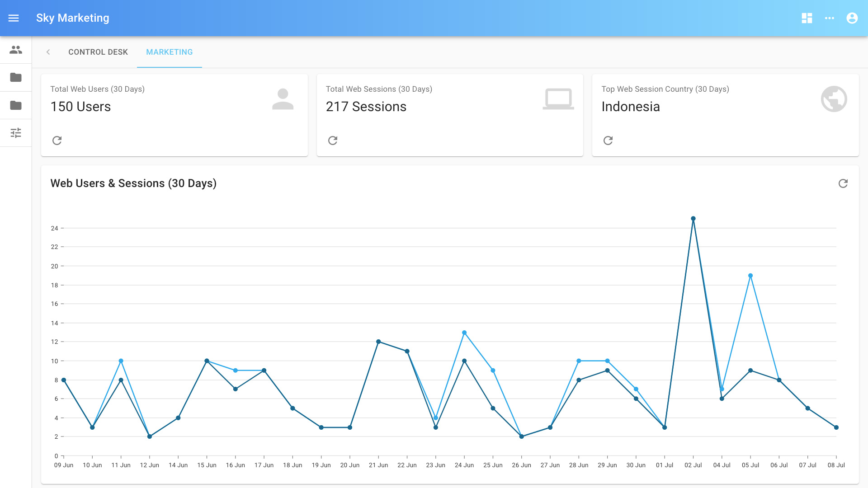Image resolution: width=868 pixels, height=488 pixels.
Task: Refresh the Web Users & Sessions chart
Action: click(x=842, y=184)
